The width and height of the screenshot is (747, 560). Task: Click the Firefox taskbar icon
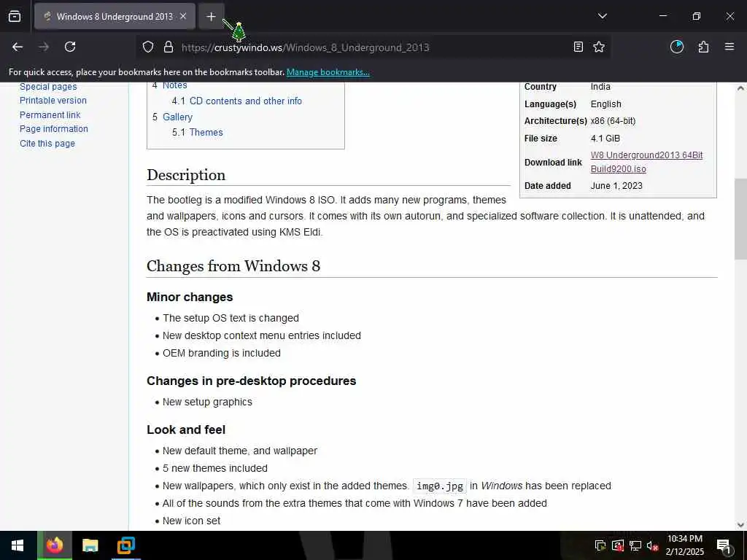pos(54,545)
